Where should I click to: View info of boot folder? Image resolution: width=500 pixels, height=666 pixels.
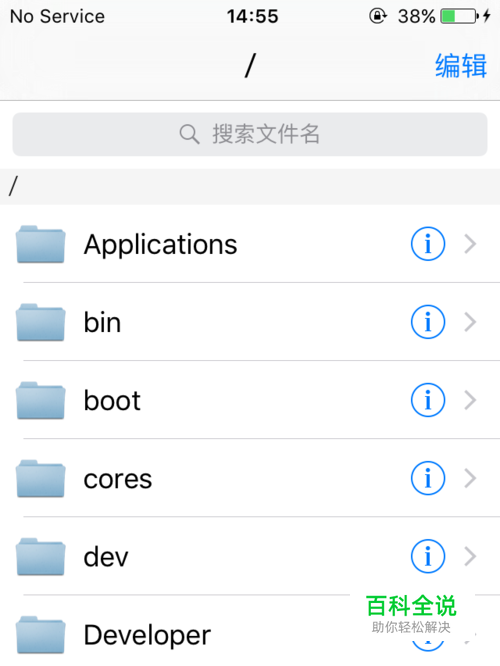point(428,400)
